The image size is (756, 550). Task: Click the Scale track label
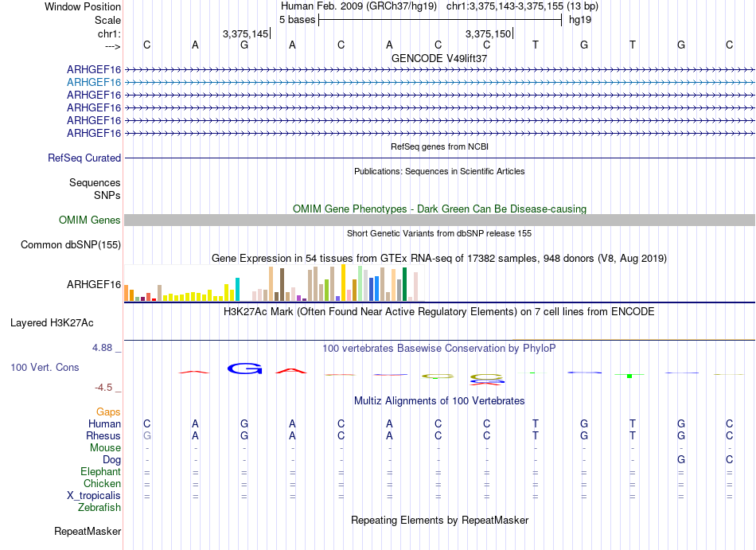tap(107, 20)
